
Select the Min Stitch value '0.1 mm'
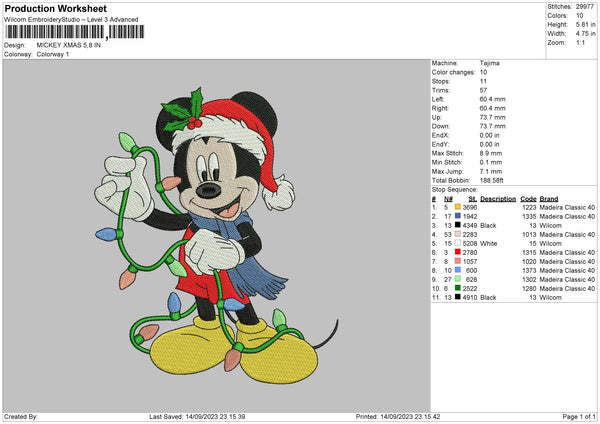coord(491,162)
